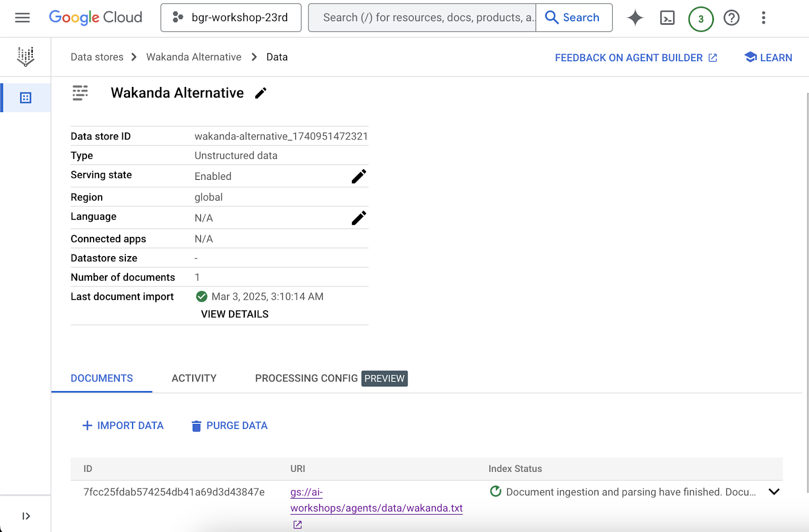
Task: Edit the Serving state setting
Action: click(358, 176)
